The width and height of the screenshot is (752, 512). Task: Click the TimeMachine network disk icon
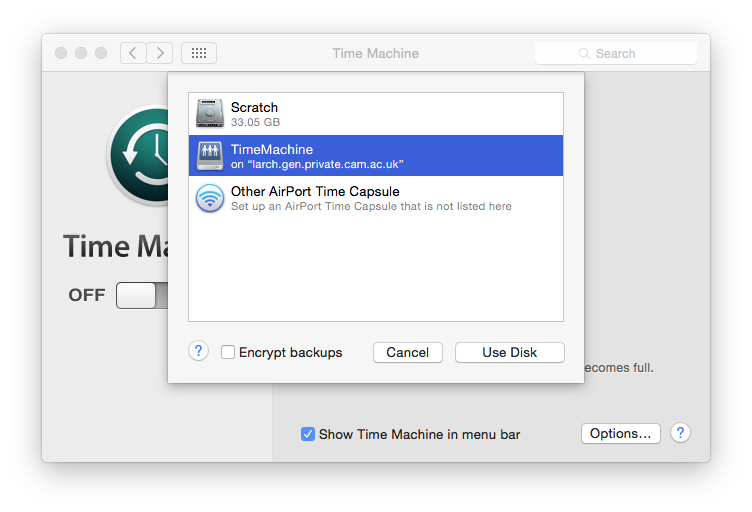[x=210, y=155]
